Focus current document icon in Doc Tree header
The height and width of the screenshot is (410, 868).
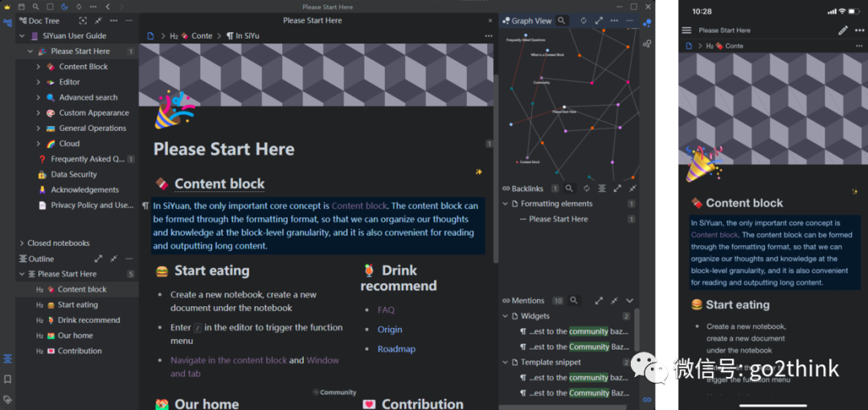click(83, 21)
